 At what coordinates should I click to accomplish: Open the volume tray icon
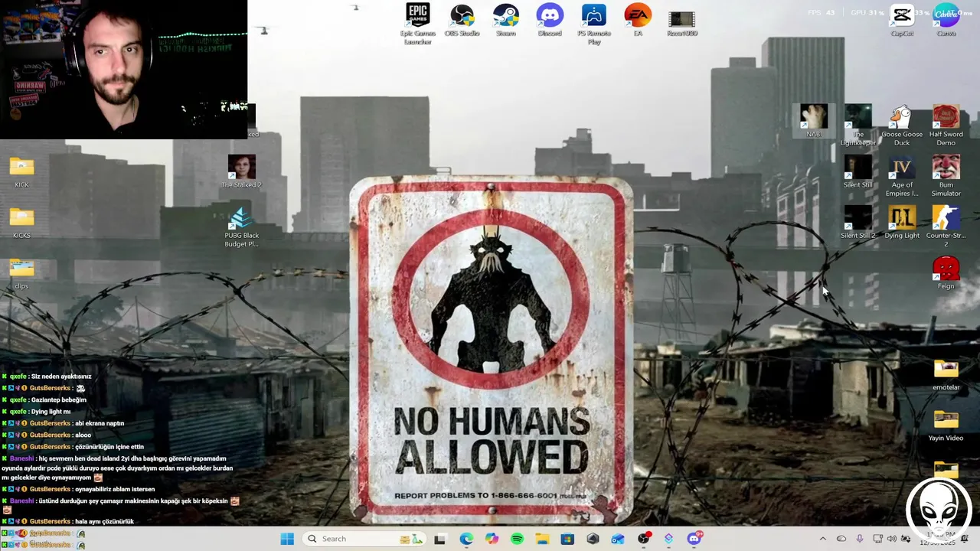pos(891,539)
